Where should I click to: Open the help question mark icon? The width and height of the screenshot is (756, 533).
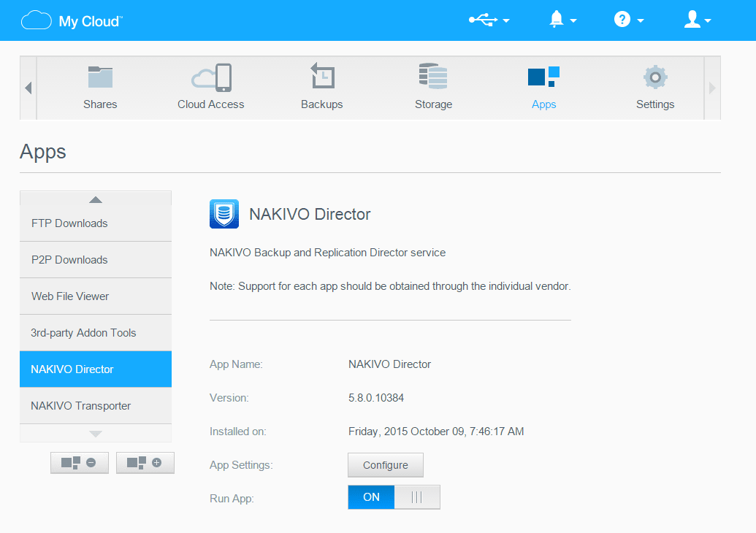click(622, 19)
